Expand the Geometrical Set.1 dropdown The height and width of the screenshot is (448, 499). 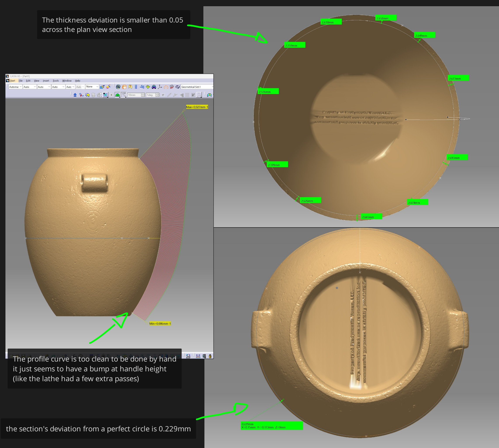pos(212,87)
